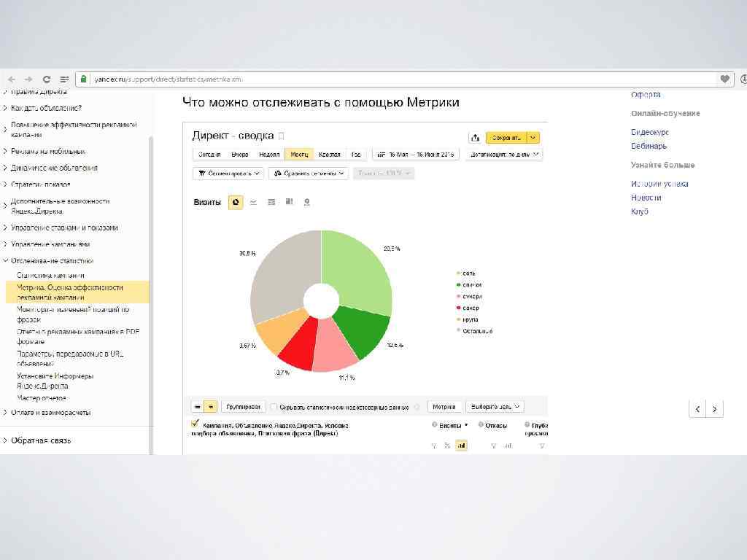Select the Месяц period tab
This screenshot has width=747, height=560.
(299, 155)
